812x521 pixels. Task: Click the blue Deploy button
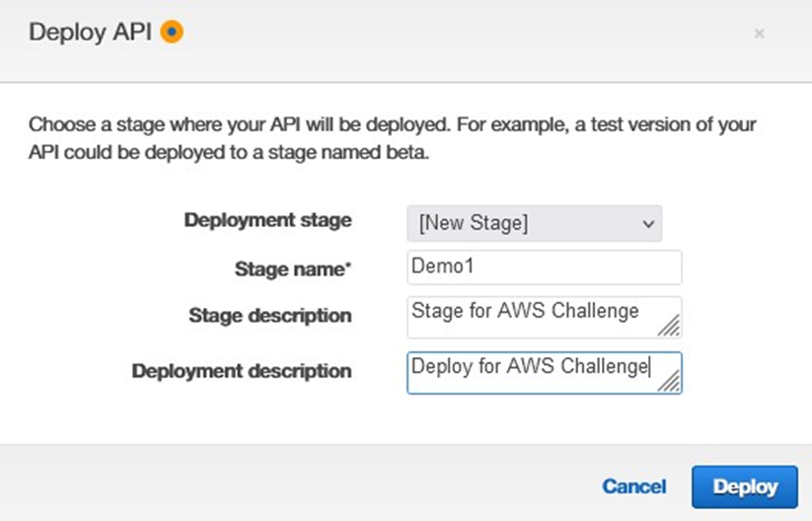tap(745, 486)
